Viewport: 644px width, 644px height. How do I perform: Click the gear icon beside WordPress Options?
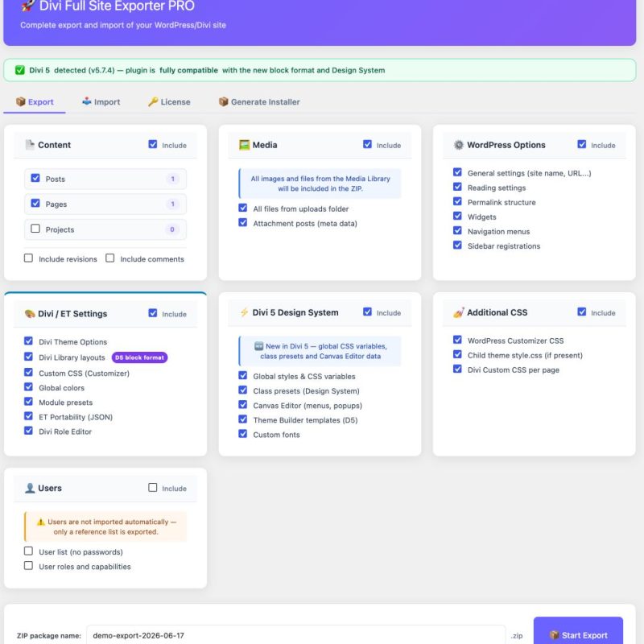[x=458, y=145]
